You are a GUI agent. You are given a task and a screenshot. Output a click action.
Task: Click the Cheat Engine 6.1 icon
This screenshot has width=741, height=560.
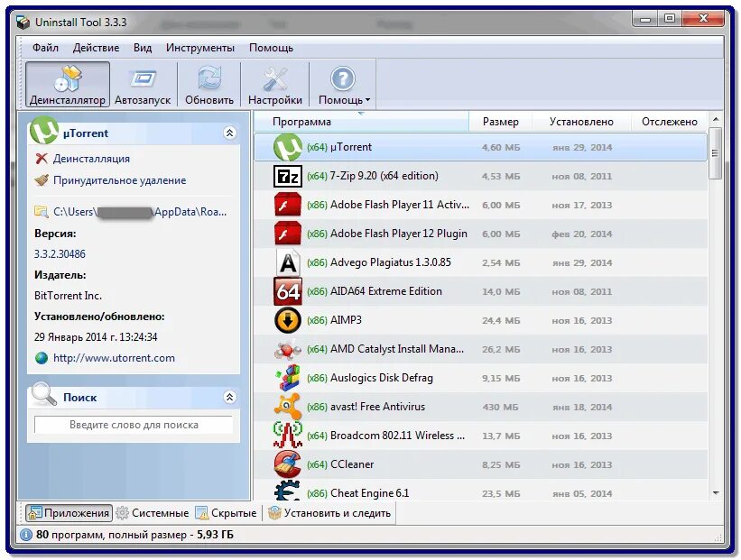[287, 491]
